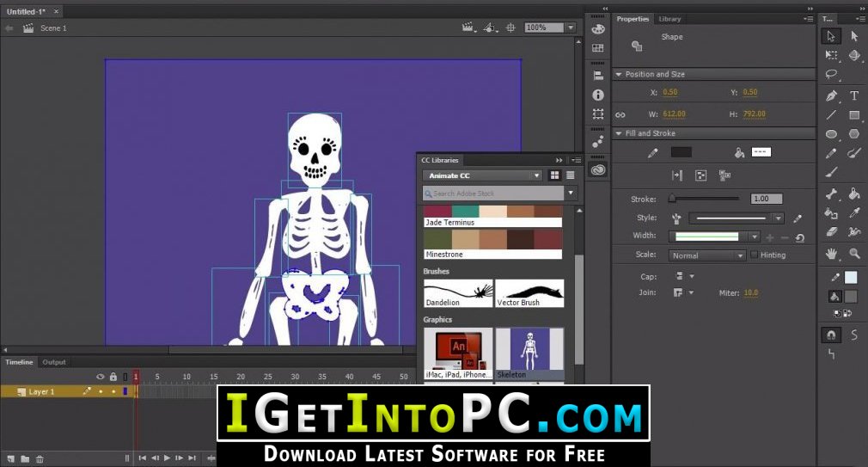Toggle the Hinting checkbox
Screen dimensions: 868x467
point(754,255)
